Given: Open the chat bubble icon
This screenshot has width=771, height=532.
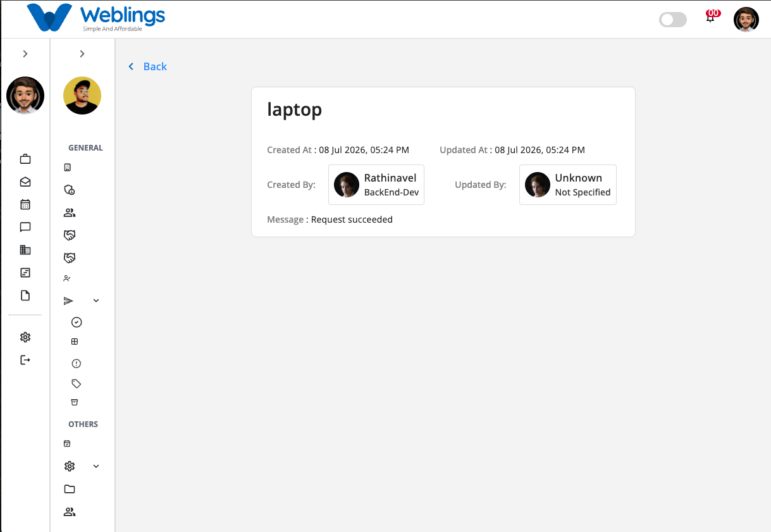Looking at the screenshot, I should 25,227.
